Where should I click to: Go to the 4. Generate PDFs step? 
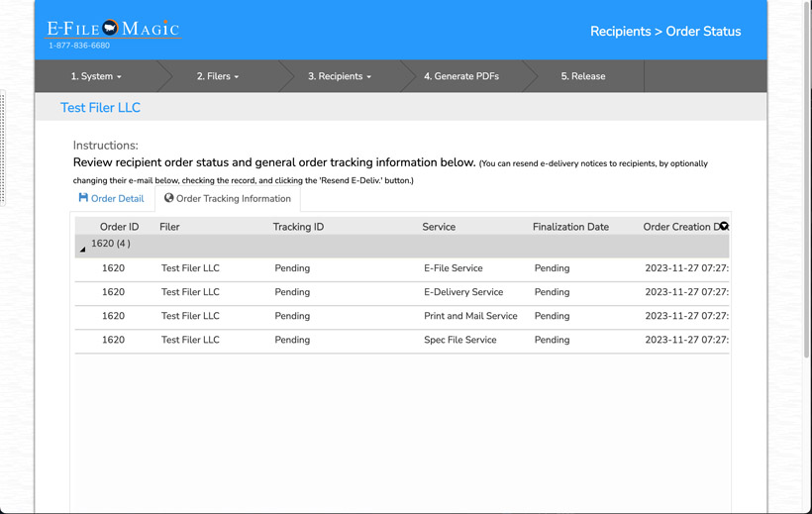[x=460, y=76]
